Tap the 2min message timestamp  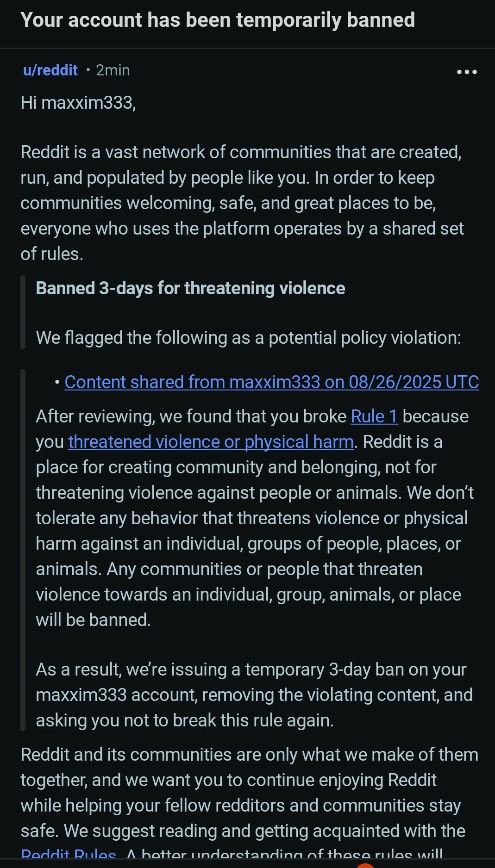(x=113, y=70)
